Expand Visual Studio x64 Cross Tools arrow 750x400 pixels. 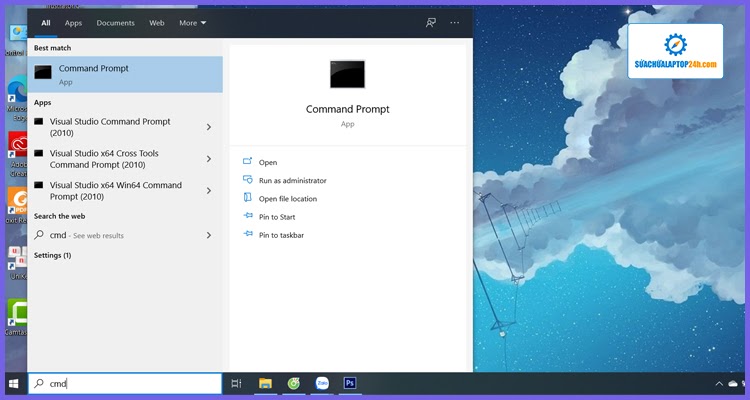tap(208, 159)
